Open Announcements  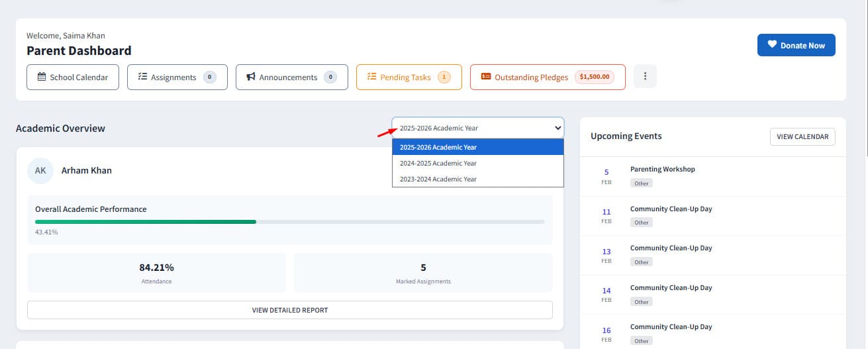(x=292, y=77)
